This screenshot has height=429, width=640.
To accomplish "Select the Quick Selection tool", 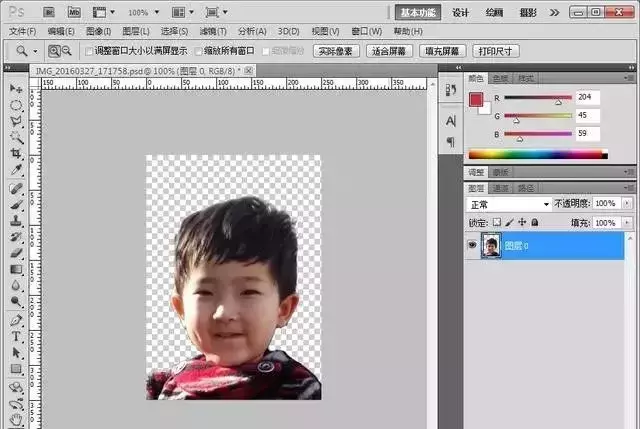I will pyautogui.click(x=16, y=138).
